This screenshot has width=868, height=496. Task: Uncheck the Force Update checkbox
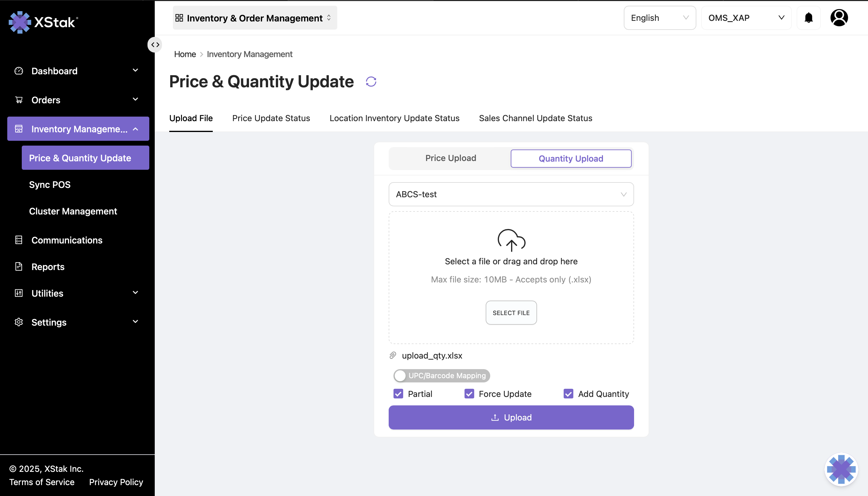(469, 394)
